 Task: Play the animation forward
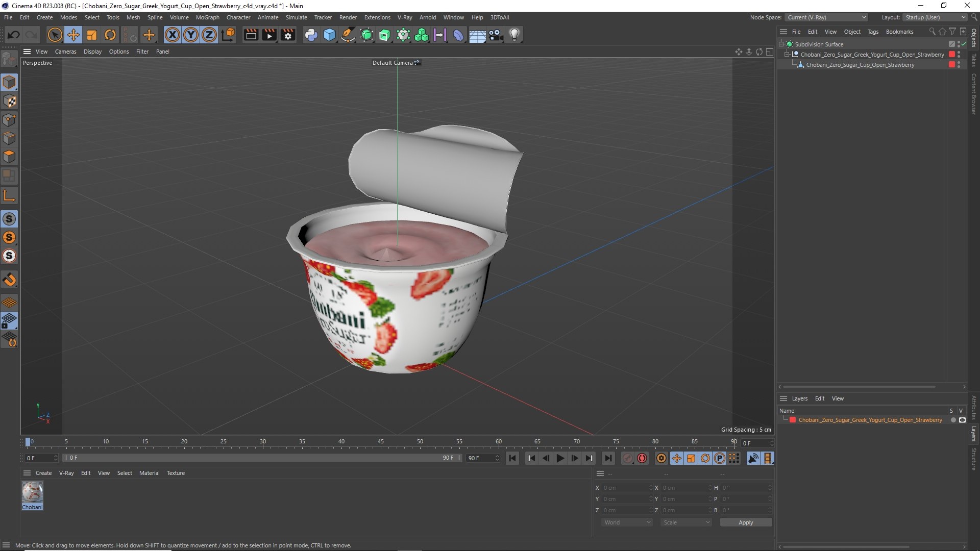560,458
